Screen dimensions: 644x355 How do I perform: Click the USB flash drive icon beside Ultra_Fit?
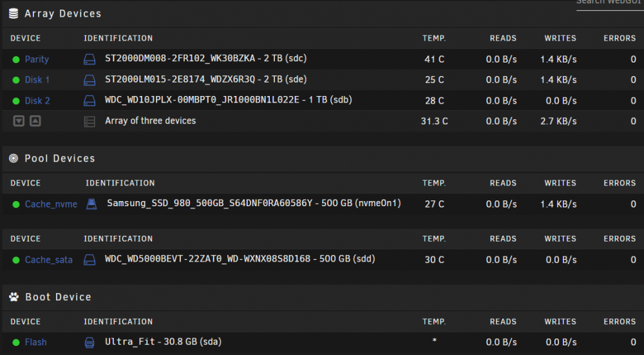[90, 342]
